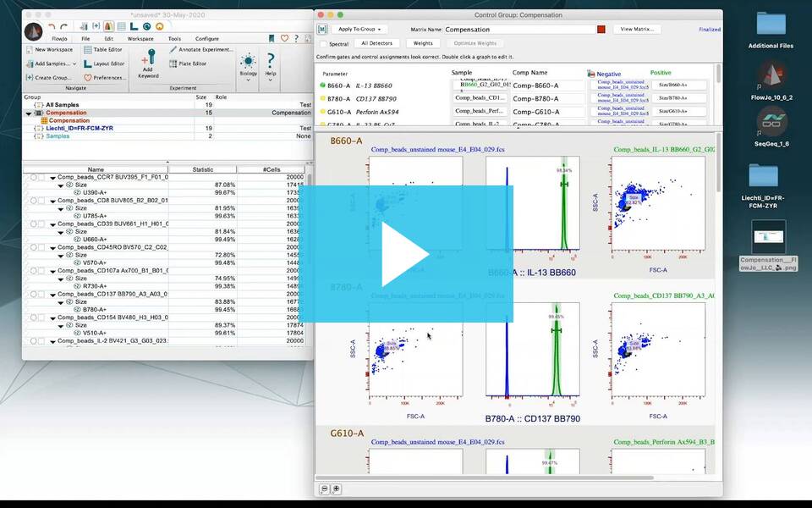The height and width of the screenshot is (508, 812).
Task: Click the matrix M icon in Compensation window
Action: click(322, 30)
